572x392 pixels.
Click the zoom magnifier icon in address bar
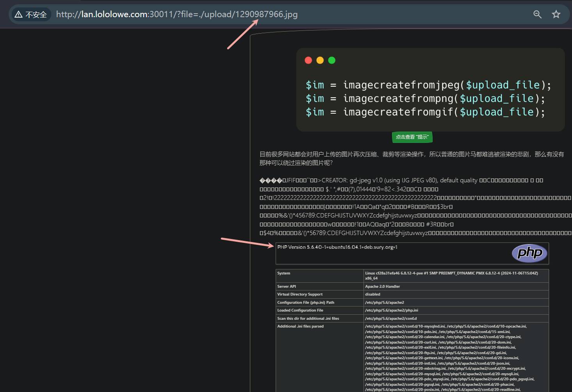[537, 14]
